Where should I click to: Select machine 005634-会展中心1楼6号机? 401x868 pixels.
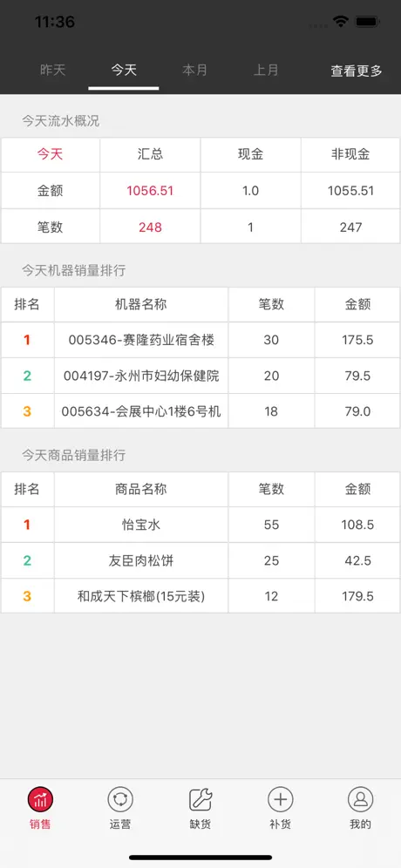tap(141, 411)
